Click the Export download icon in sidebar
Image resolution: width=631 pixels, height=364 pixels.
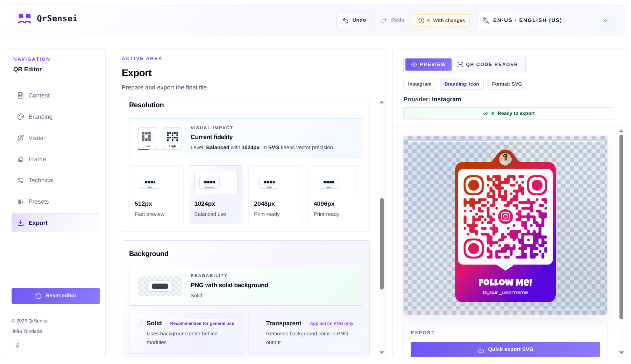(21, 223)
